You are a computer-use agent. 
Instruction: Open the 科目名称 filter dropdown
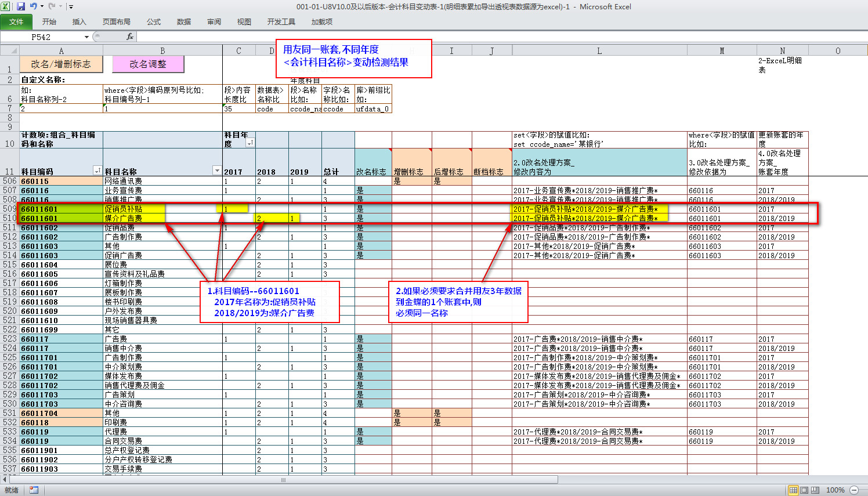point(216,171)
